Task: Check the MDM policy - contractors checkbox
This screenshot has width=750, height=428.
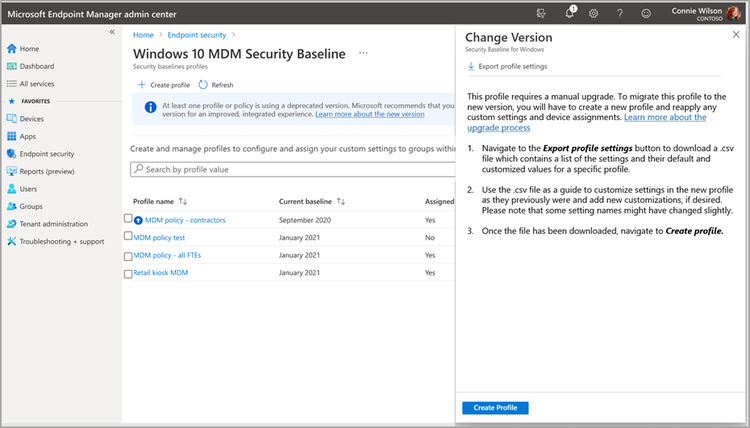Action: 128,219
